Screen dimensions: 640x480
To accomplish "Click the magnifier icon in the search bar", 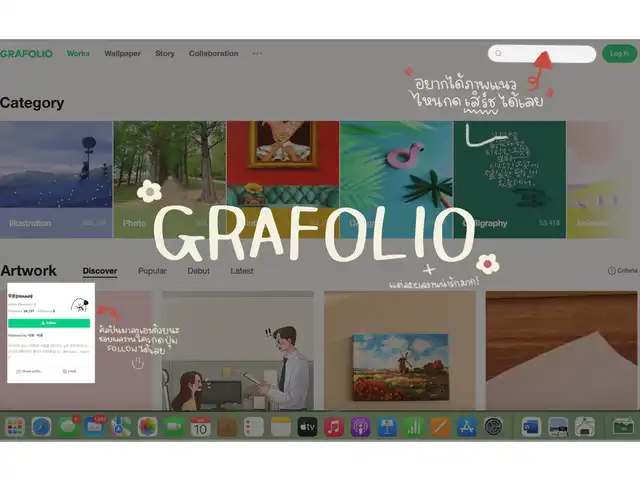I will click(499, 54).
